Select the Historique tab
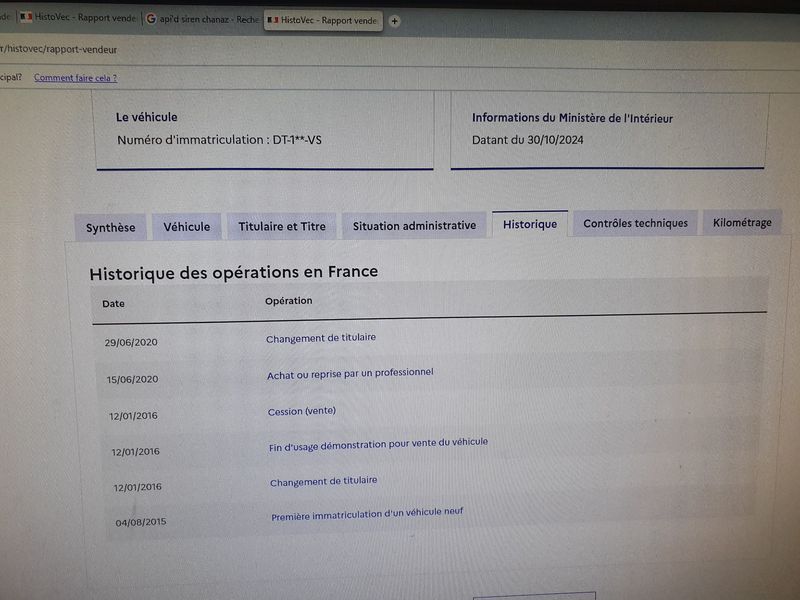800x600 pixels. tap(530, 224)
